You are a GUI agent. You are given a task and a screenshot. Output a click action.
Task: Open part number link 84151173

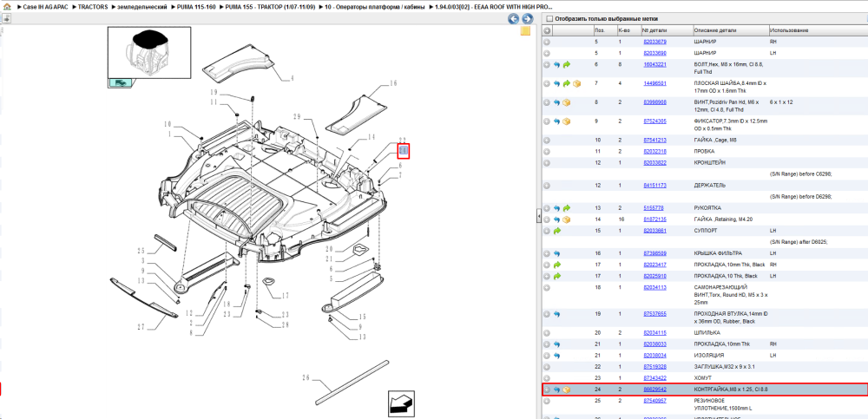coord(654,186)
